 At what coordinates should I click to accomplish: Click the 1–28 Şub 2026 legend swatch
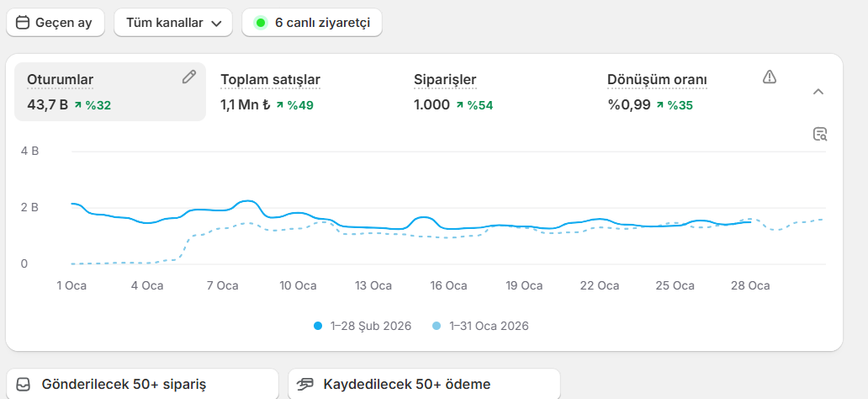pyautogui.click(x=318, y=326)
